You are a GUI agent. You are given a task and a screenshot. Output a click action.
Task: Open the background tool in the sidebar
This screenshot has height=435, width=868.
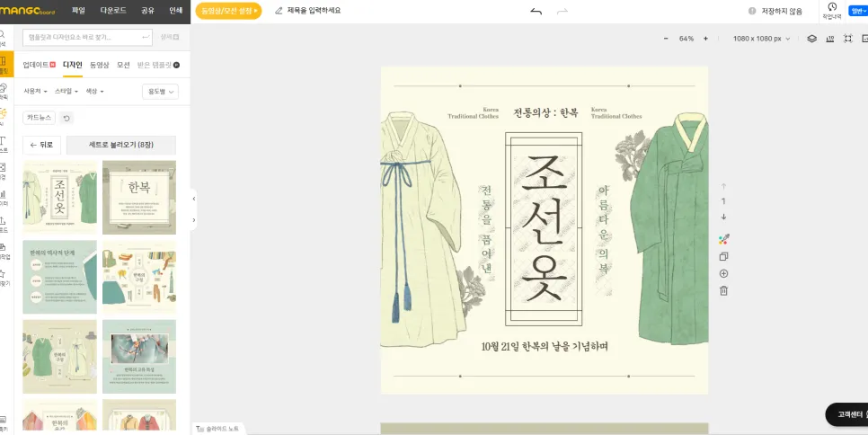pos(4,171)
